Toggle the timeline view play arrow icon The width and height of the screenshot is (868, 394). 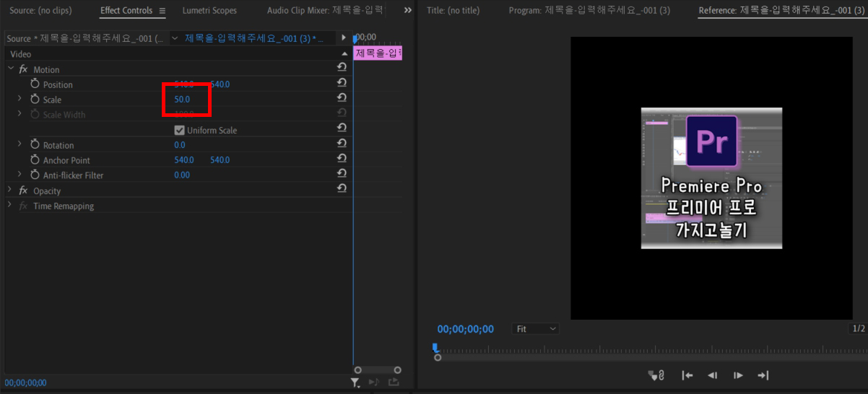click(344, 38)
